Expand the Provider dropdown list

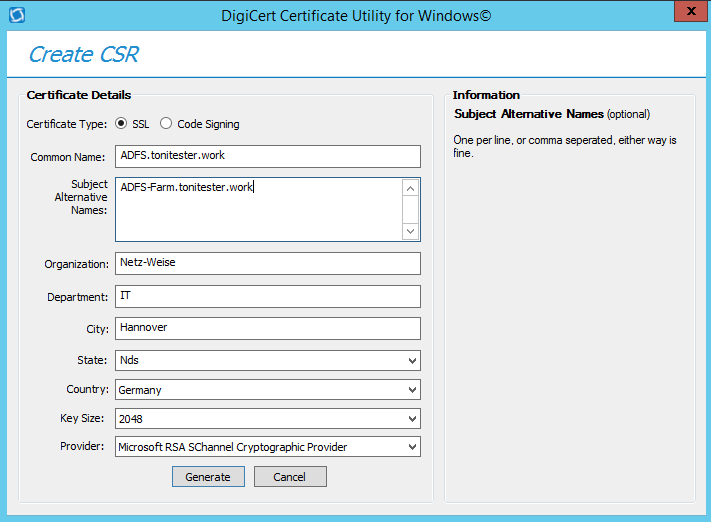267,447
